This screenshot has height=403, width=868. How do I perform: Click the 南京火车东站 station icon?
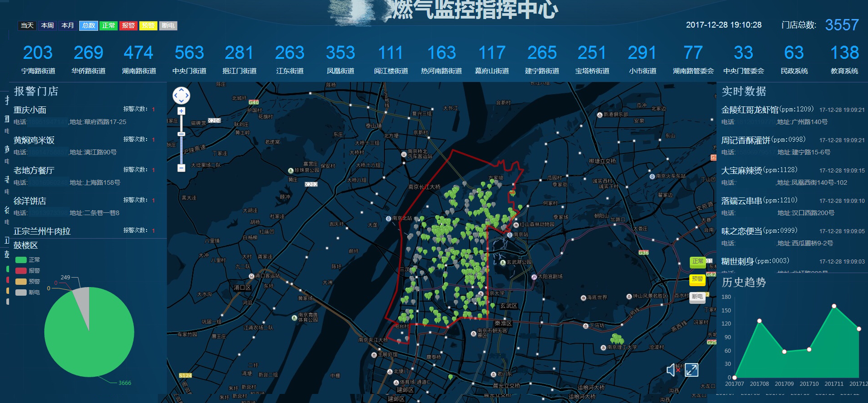(652, 176)
